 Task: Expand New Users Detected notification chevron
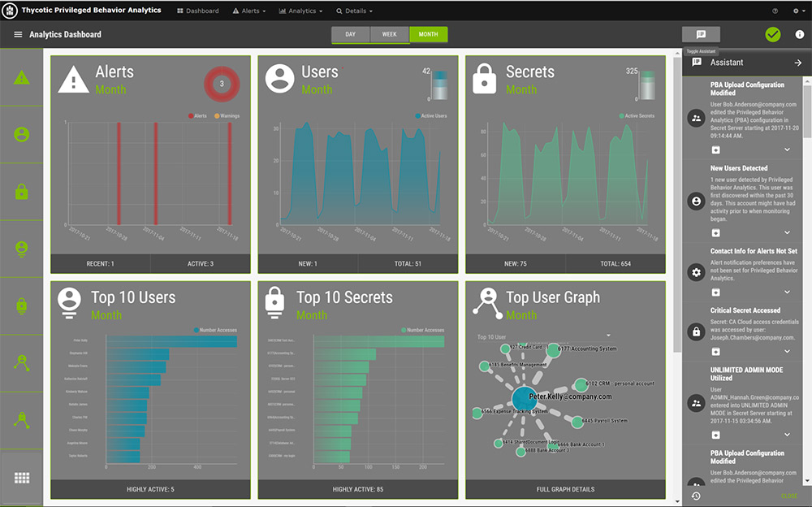click(787, 232)
